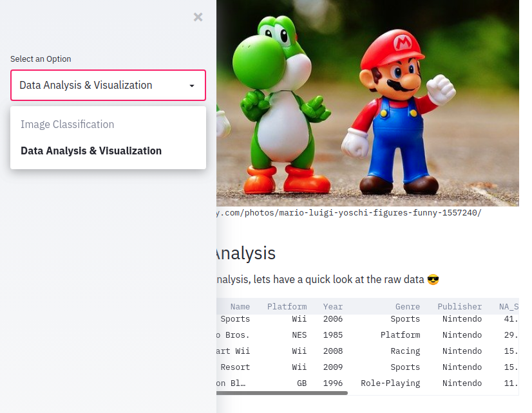Click the Nintendo publisher cell in the 2006 row
Viewport: 532px width, 413px height.
point(462,319)
